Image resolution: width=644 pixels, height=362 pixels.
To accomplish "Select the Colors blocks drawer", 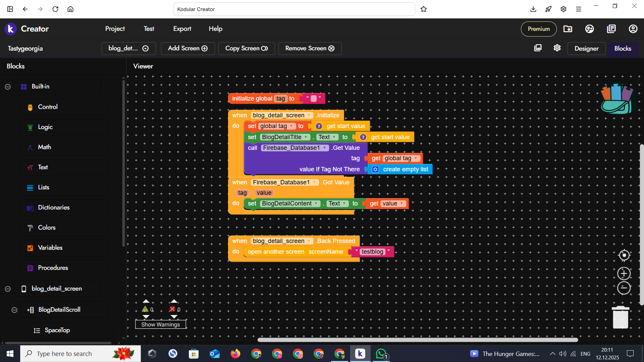I will (47, 228).
